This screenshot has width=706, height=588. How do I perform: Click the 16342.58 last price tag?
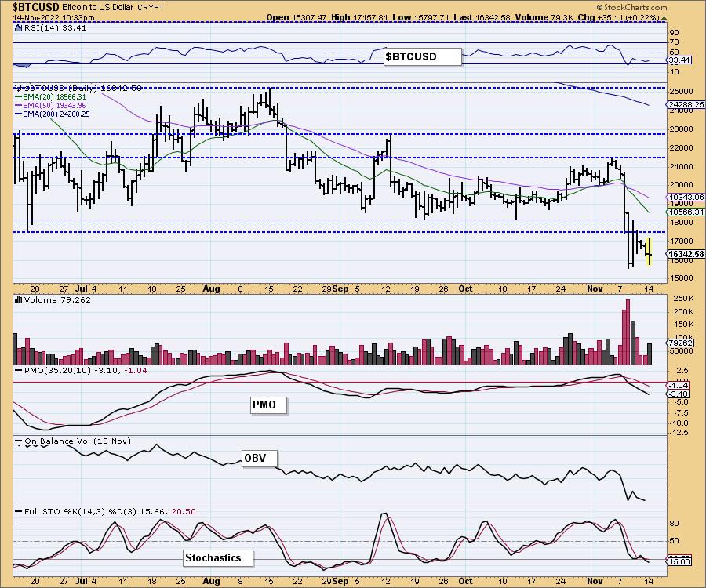pos(685,254)
